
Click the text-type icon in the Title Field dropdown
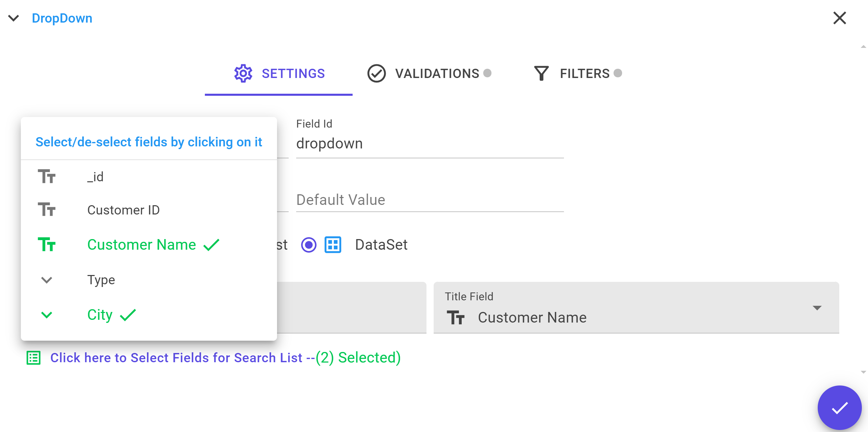(456, 317)
